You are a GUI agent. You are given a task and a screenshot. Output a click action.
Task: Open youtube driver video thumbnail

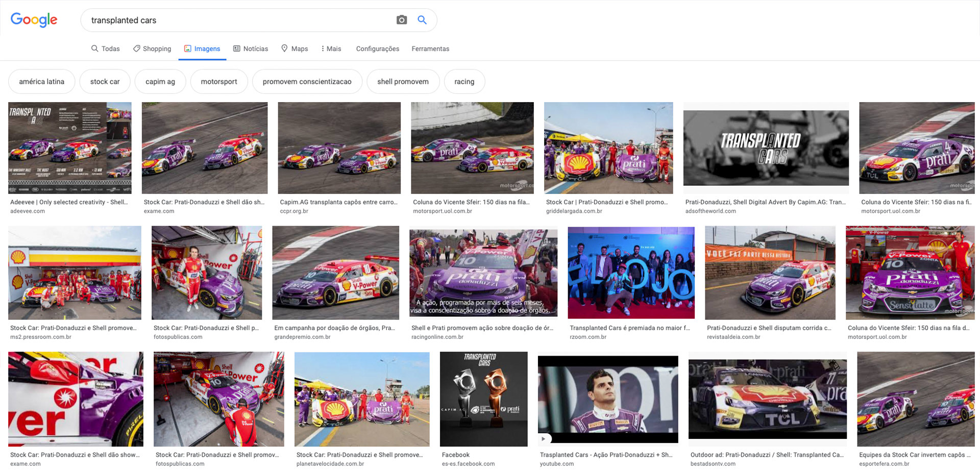pos(608,399)
